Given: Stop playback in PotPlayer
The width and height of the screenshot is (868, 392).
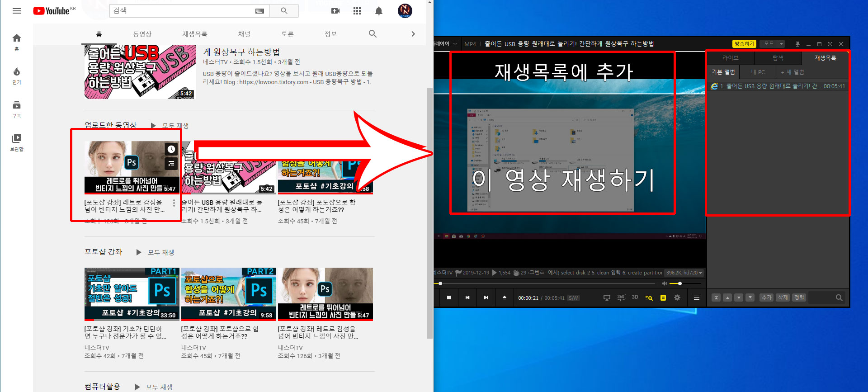Looking at the screenshot, I should (449, 298).
